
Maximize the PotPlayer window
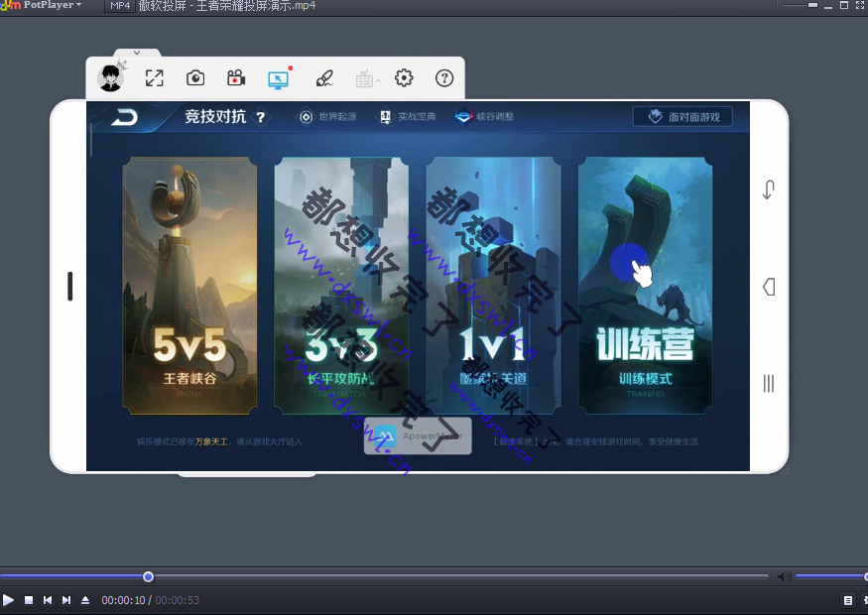point(844,5)
